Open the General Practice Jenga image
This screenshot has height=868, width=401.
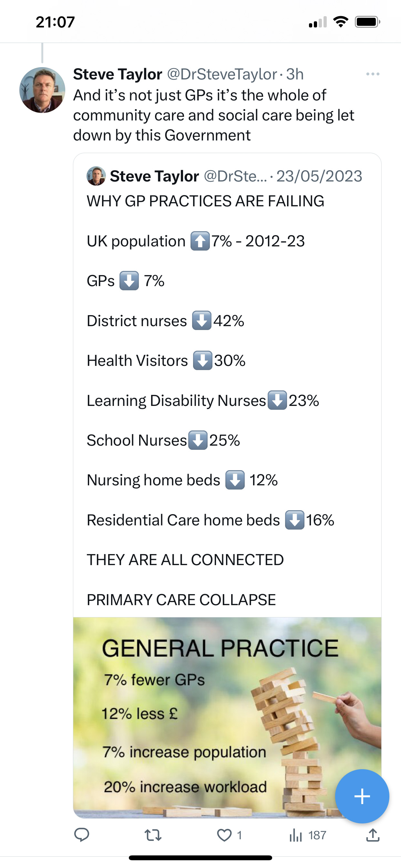tap(227, 718)
